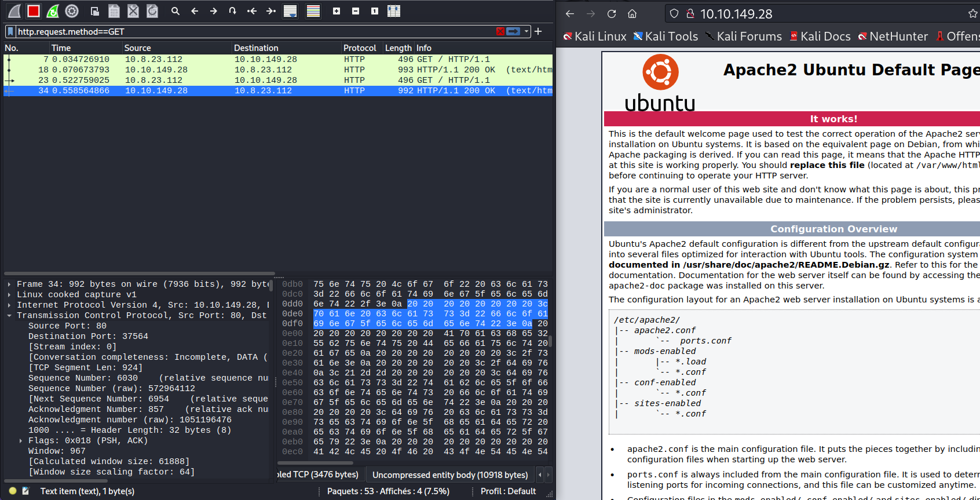Start capture with shark fin icon

click(x=14, y=11)
